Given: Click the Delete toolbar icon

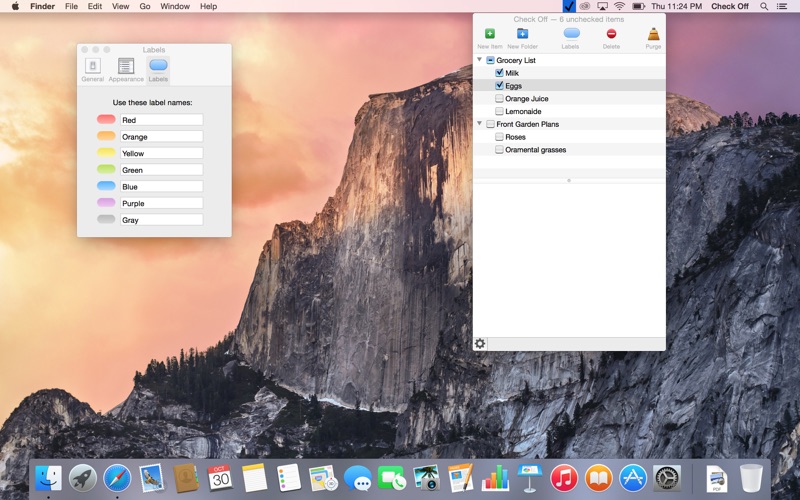Looking at the screenshot, I should (611, 35).
